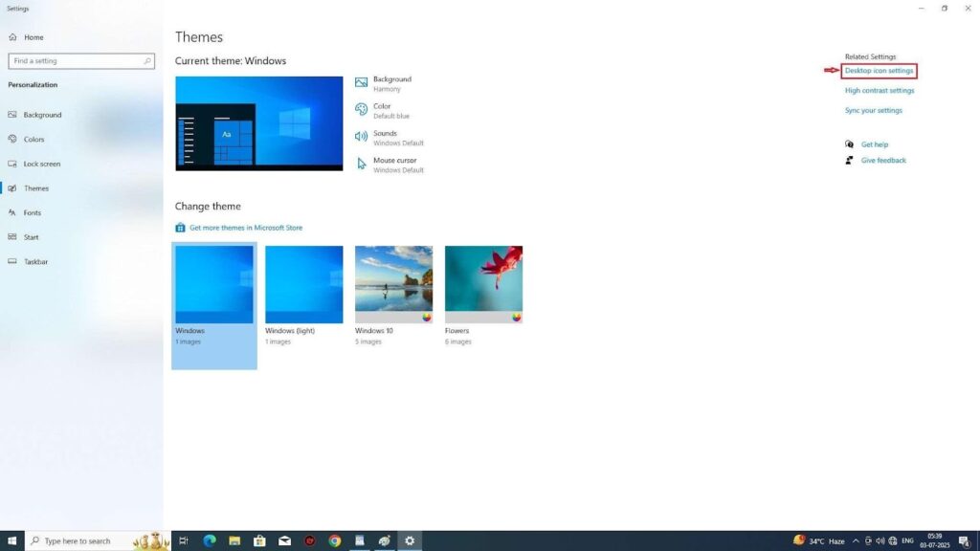Open Sounds settings speaker icon
980x551 pixels.
point(362,137)
